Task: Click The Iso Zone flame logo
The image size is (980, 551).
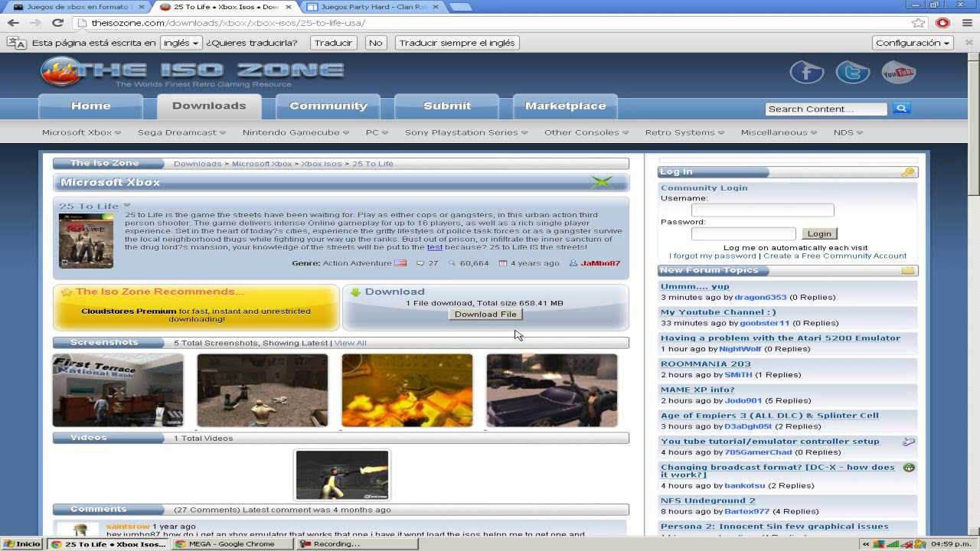Action: 60,73
